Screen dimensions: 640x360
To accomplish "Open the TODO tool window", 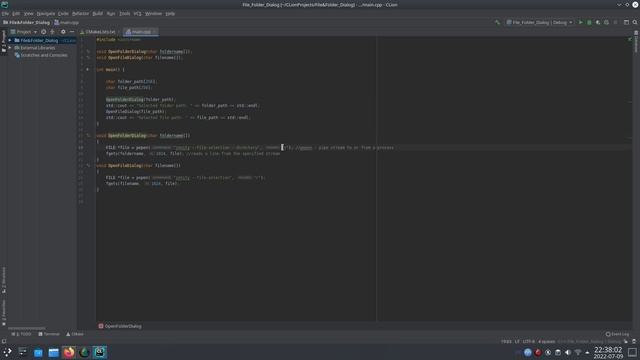I will coord(21,334).
